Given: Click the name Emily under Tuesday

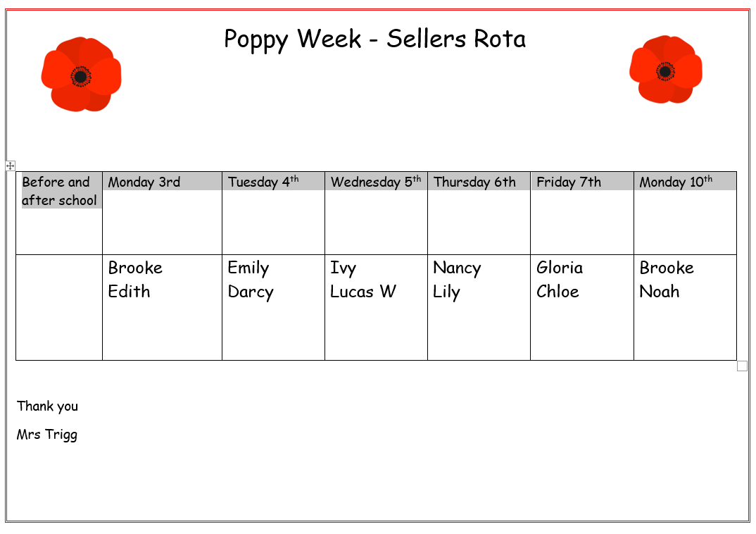Looking at the screenshot, I should coord(248,268).
